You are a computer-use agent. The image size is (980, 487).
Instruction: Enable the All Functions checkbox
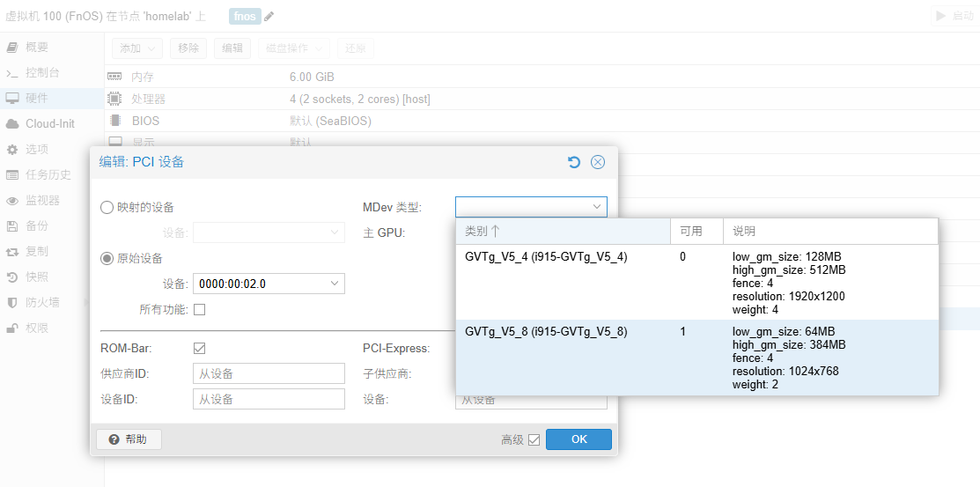click(x=199, y=309)
